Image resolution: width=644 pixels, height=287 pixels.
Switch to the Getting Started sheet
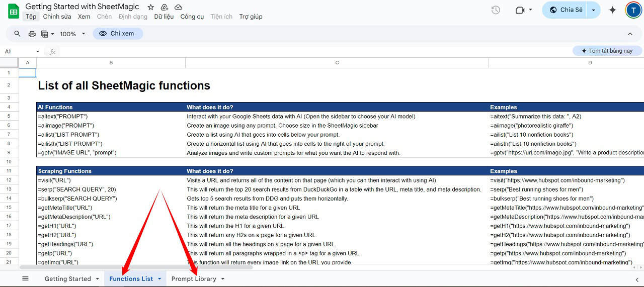click(67, 279)
